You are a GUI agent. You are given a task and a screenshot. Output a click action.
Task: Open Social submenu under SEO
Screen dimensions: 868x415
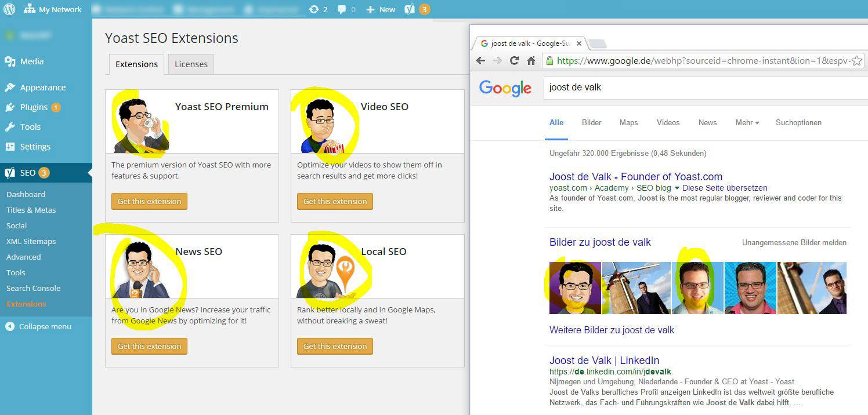[x=17, y=225]
